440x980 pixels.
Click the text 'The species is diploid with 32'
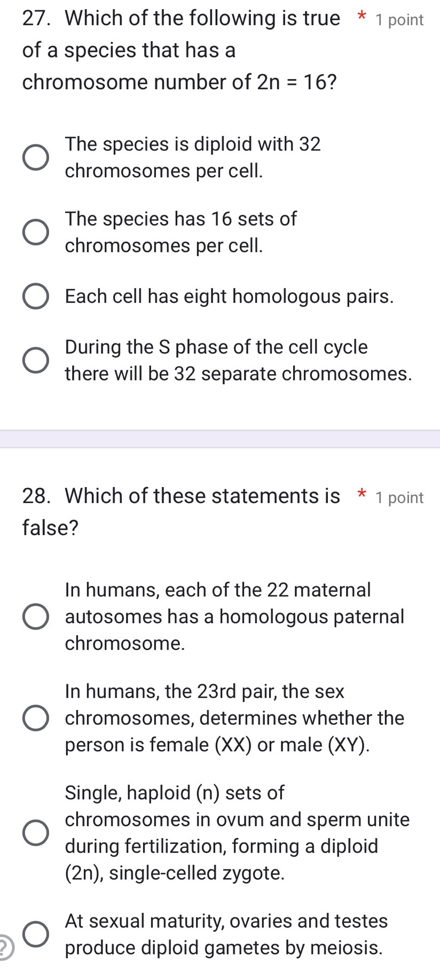pyautogui.click(x=193, y=144)
